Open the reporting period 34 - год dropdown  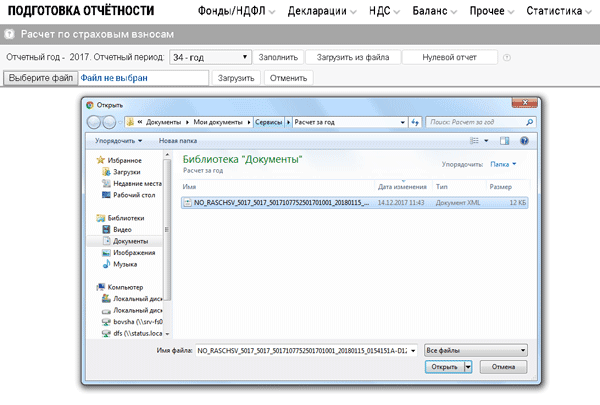[210, 57]
